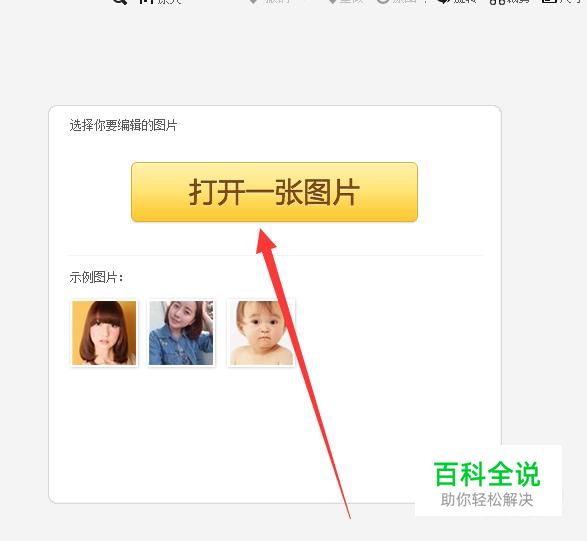Select the bob-haircut girl sample image
Screen dimensions: 587x541
[x=104, y=333]
